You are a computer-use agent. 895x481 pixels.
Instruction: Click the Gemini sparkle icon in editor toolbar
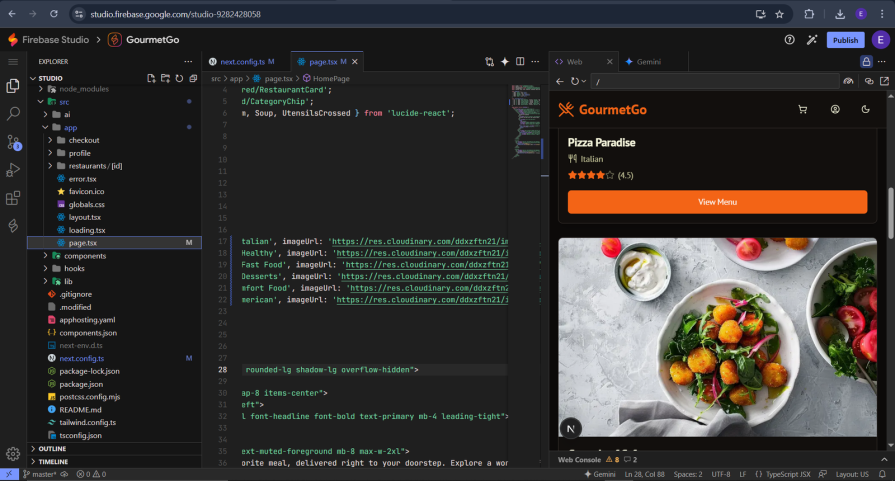(x=505, y=62)
